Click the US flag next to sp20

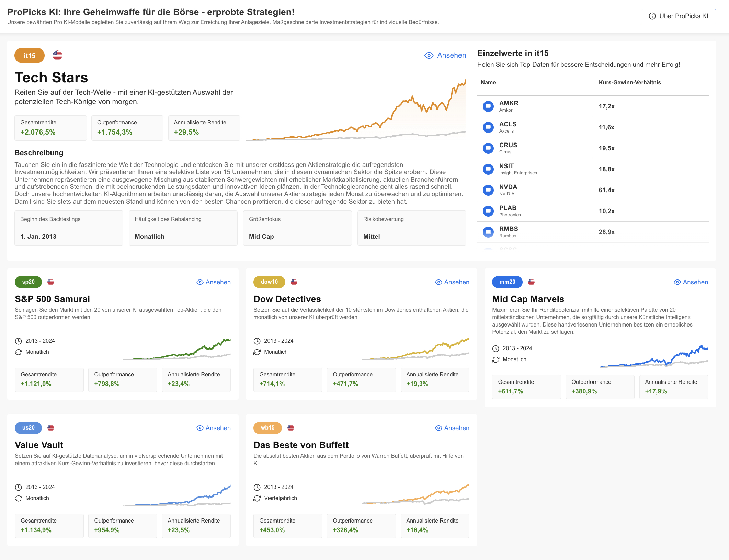click(x=51, y=282)
